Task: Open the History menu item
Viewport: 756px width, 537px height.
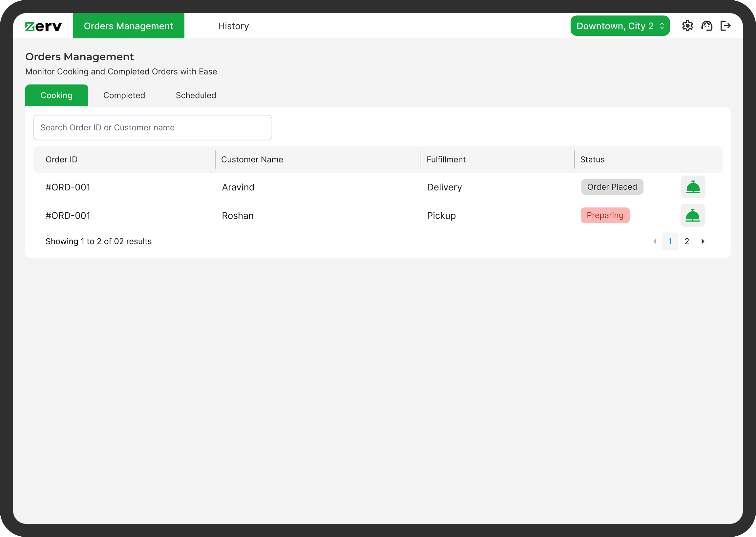Action: 233,26
